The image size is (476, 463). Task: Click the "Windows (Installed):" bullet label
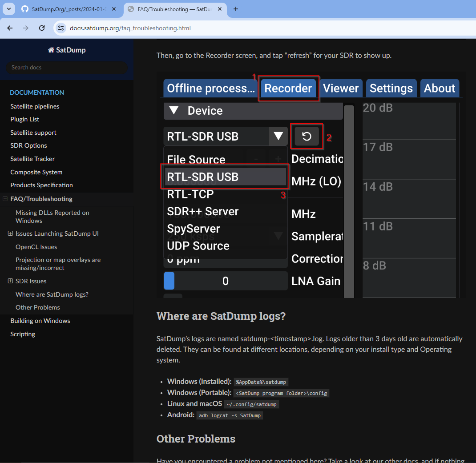click(199, 381)
